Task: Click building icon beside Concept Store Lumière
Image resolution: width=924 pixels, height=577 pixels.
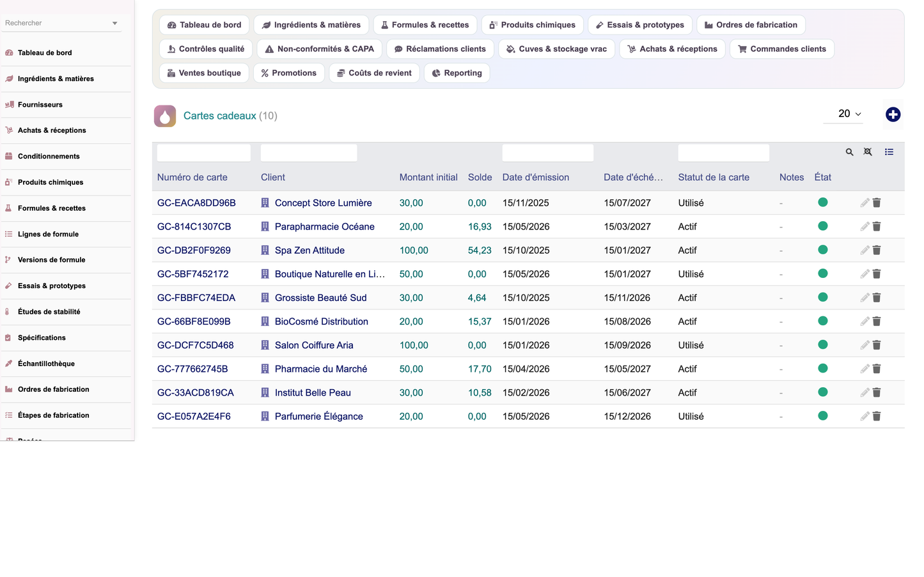Action: (x=265, y=203)
